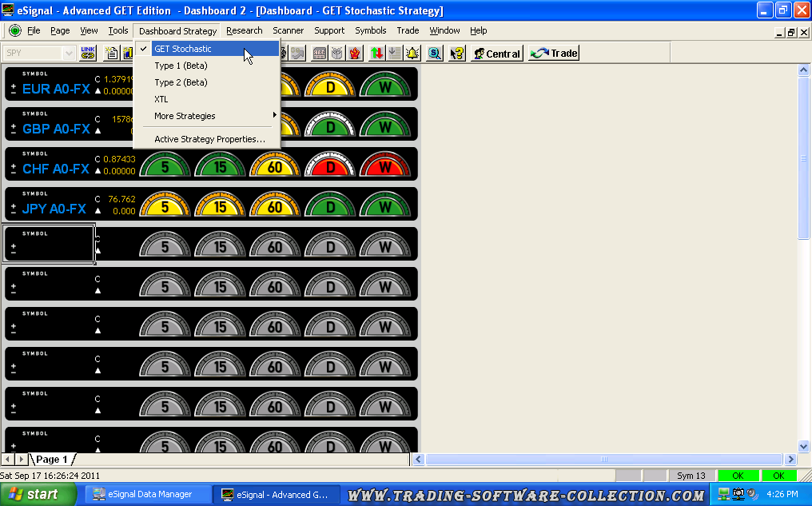812x506 pixels.
Task: Click the help question-mark arrow icon
Action: (x=457, y=54)
